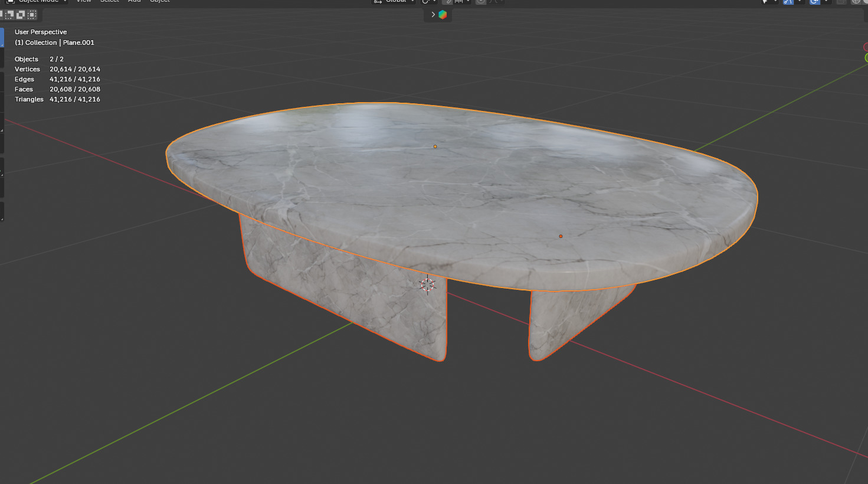868x484 pixels.
Task: Click the Faces '20,608 / 20,608' statistic
Action: click(x=75, y=89)
